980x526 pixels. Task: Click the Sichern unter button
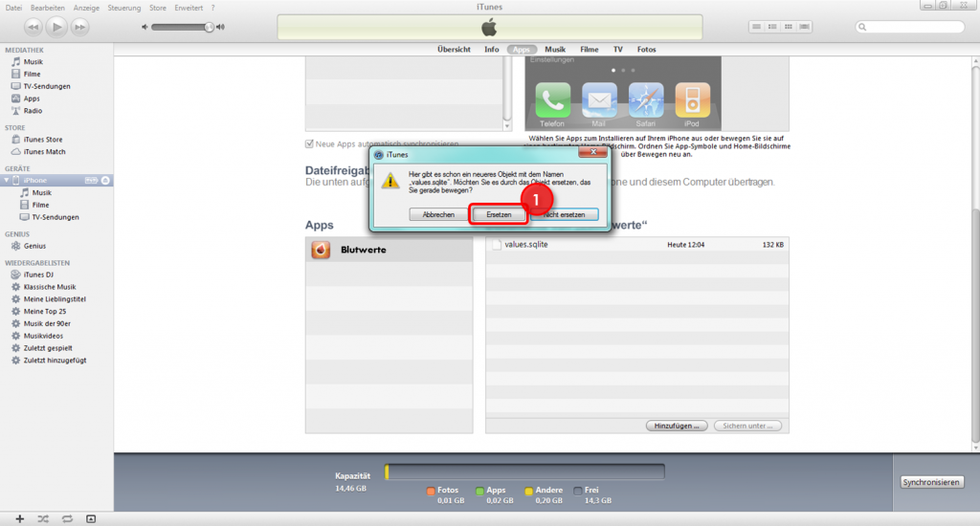click(747, 426)
